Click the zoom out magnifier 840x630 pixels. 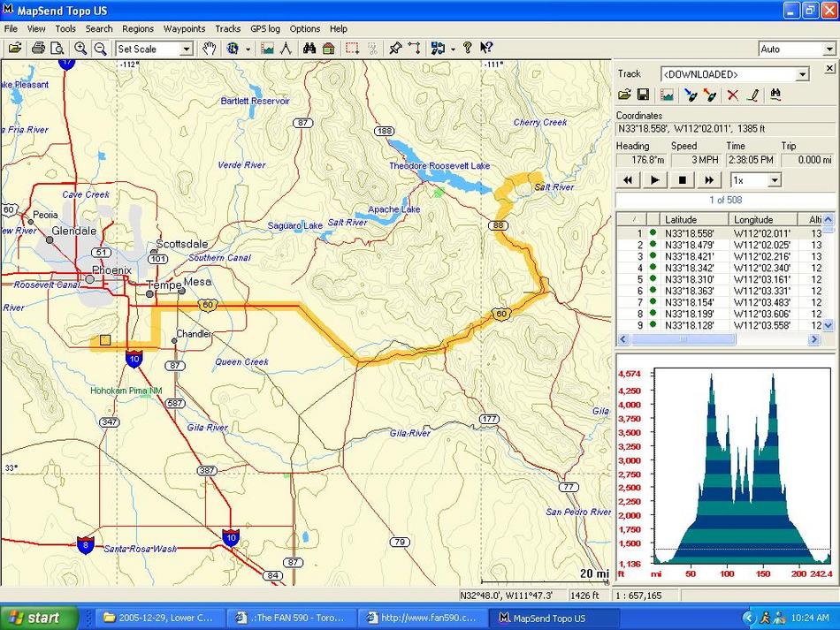(100, 49)
